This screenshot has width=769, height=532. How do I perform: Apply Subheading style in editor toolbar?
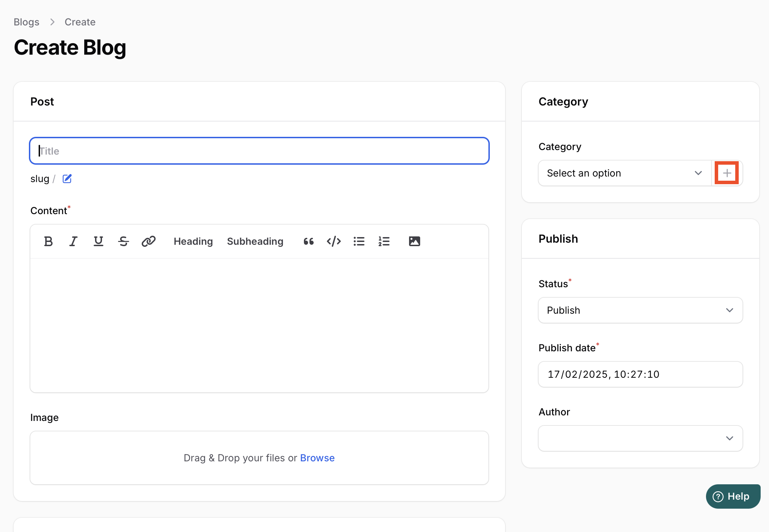(x=255, y=241)
